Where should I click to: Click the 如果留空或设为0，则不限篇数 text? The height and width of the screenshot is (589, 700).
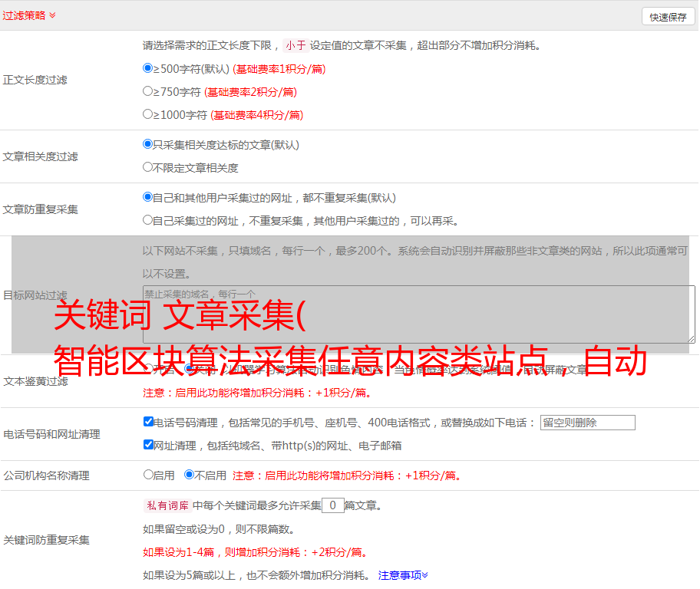pos(219,530)
